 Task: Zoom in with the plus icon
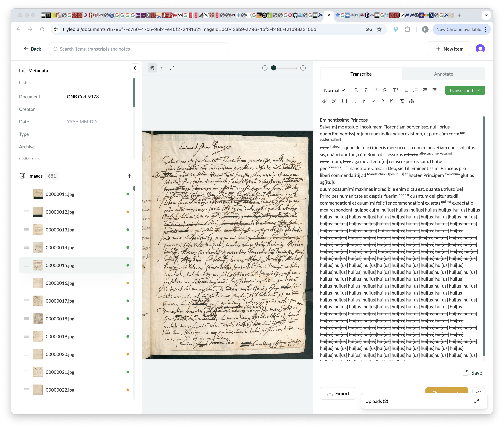(x=303, y=68)
